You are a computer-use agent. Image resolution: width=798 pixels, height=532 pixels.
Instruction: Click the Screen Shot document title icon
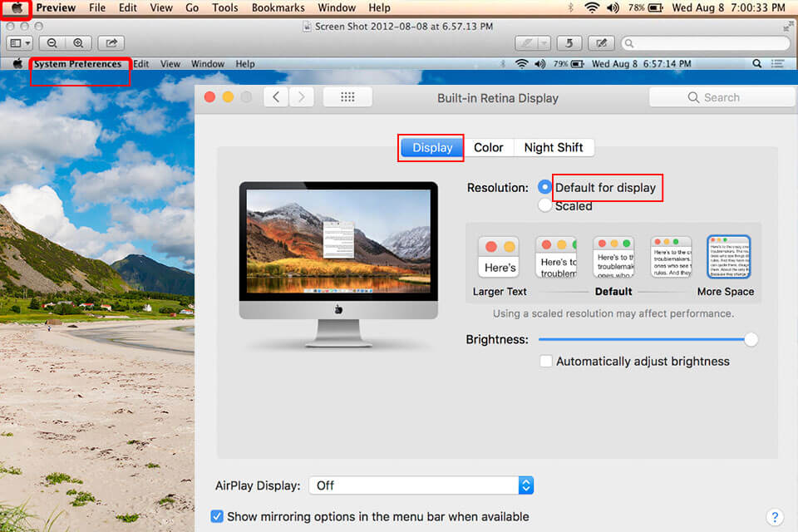click(x=307, y=27)
